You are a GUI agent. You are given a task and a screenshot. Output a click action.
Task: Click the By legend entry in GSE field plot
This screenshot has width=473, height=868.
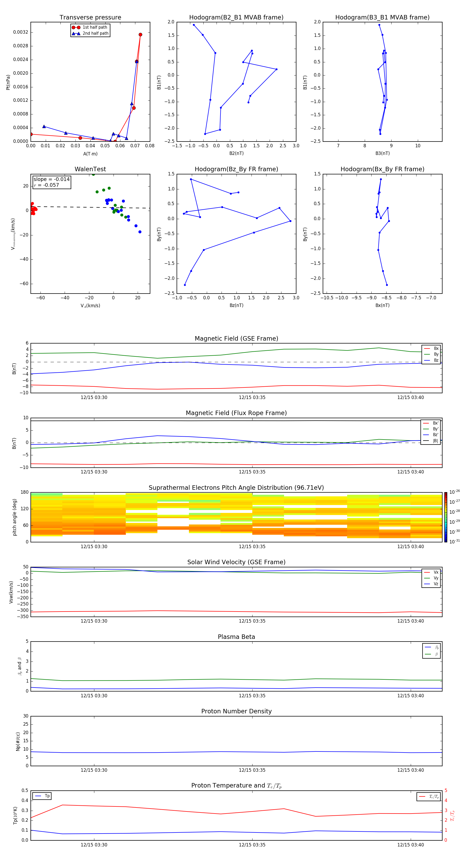(431, 354)
